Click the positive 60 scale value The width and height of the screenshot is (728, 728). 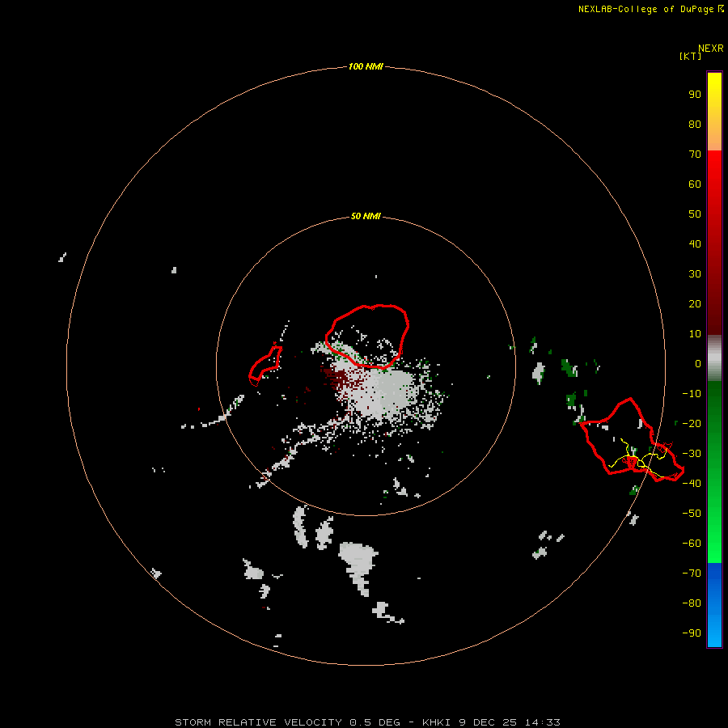(695, 184)
